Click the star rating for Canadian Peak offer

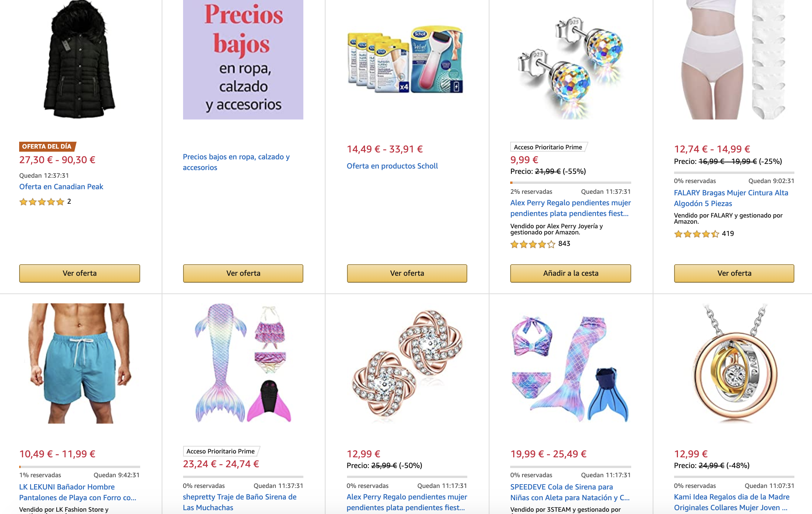(42, 202)
